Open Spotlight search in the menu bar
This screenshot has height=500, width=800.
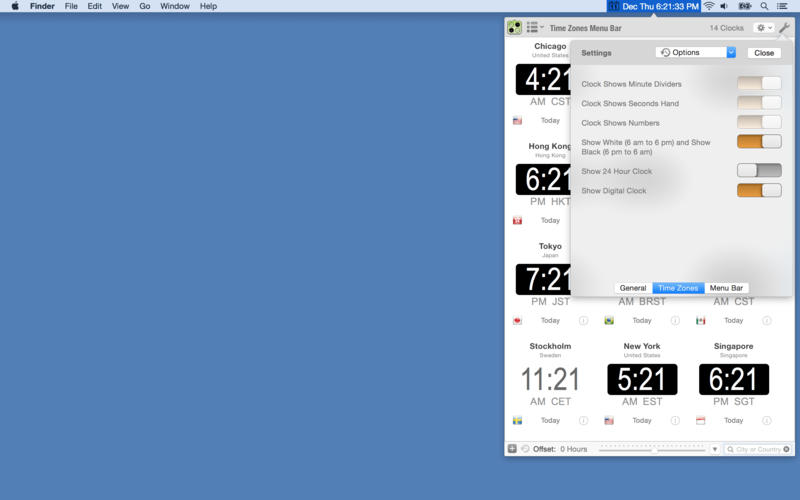pos(764,6)
